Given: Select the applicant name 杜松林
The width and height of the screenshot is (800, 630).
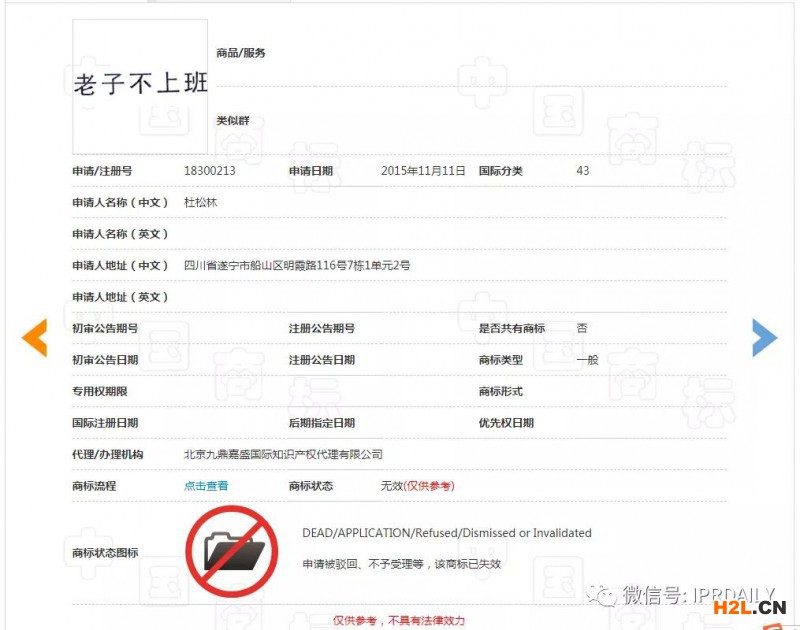Looking at the screenshot, I should [201, 202].
